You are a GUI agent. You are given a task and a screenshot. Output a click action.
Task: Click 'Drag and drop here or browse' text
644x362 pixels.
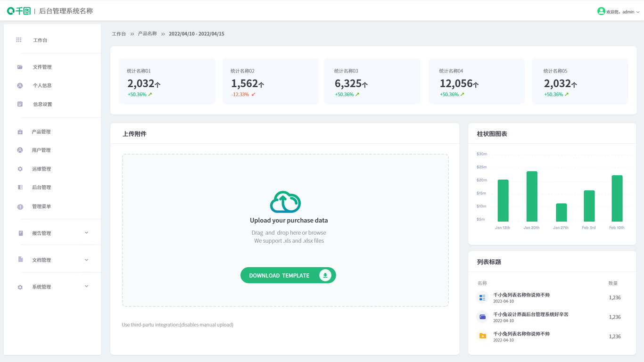tap(289, 233)
